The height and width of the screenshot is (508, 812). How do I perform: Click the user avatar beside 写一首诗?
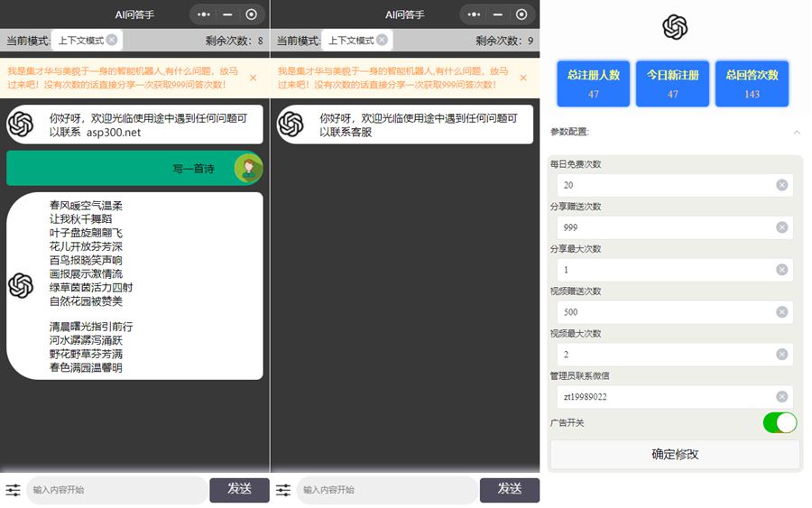coord(247,168)
